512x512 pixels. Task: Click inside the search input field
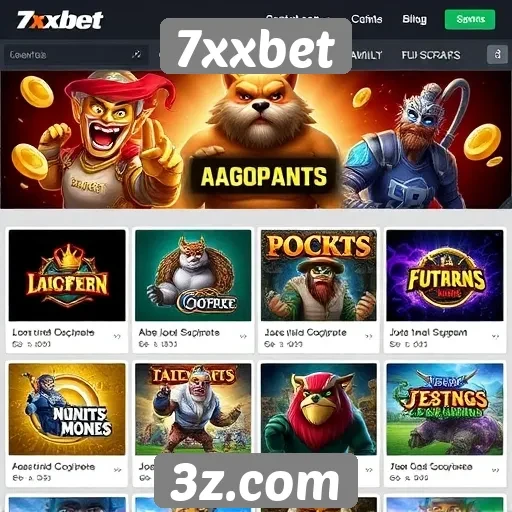75,54
